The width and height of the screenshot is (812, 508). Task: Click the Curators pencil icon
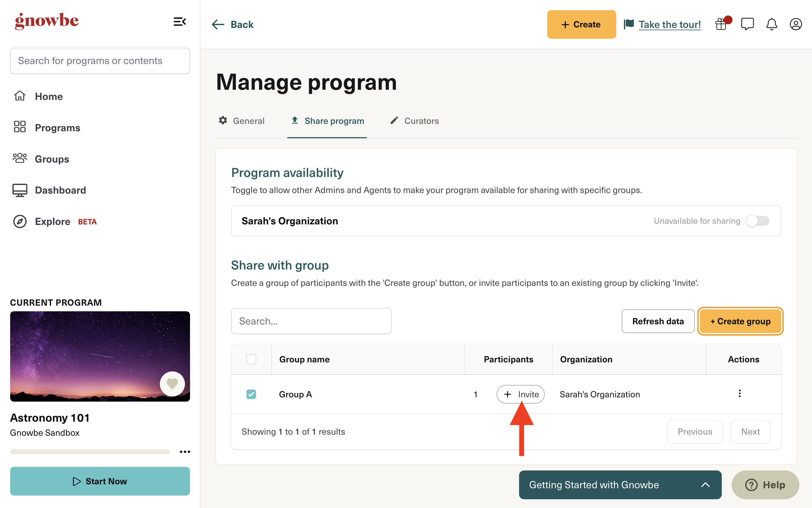coord(394,120)
